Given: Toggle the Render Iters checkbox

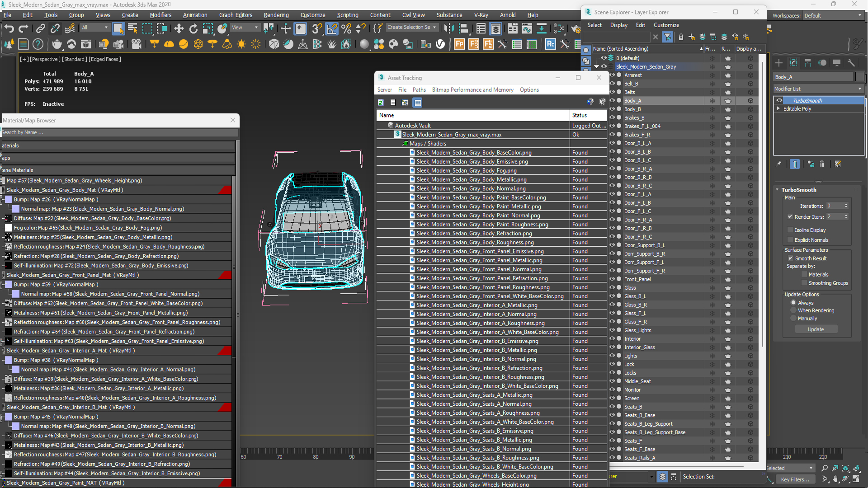Looking at the screenshot, I should click(790, 216).
